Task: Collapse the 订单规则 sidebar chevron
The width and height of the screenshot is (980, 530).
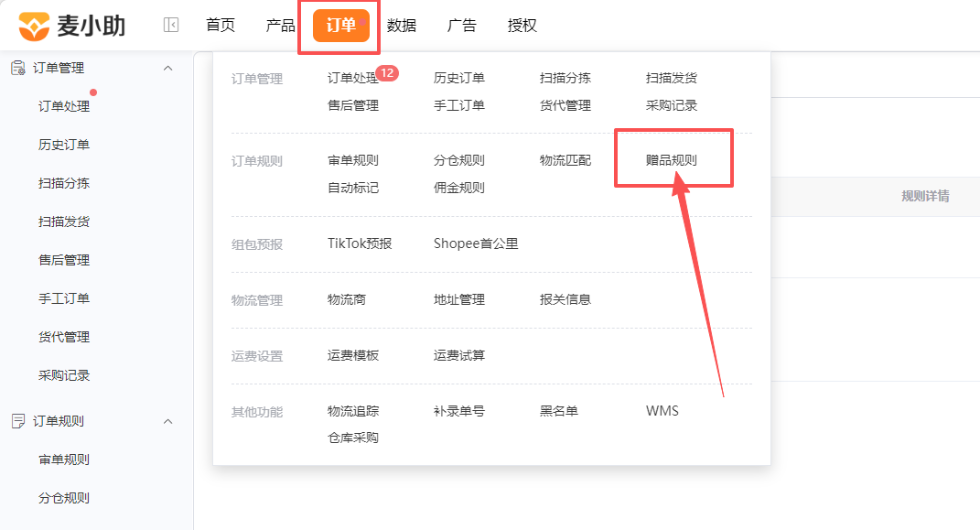Action: (167, 421)
